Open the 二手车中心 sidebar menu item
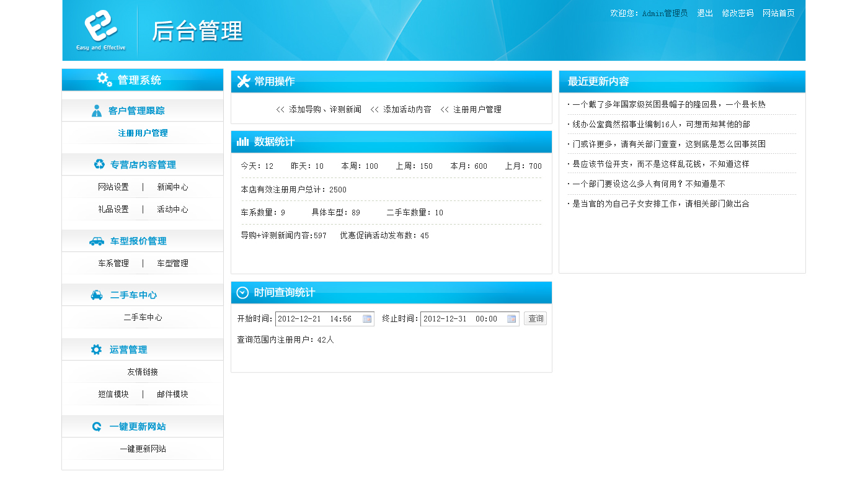Image resolution: width=868 pixels, height=502 pixels. tap(143, 318)
